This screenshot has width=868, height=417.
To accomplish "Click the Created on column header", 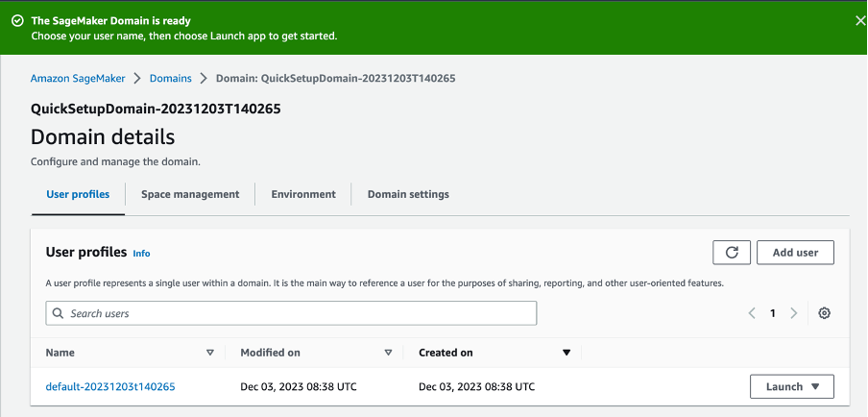I will 446,353.
